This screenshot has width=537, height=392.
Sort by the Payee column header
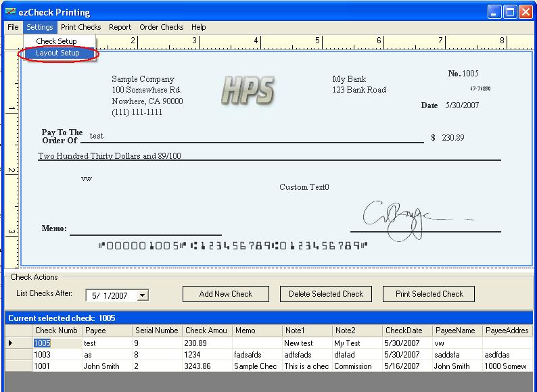107,330
